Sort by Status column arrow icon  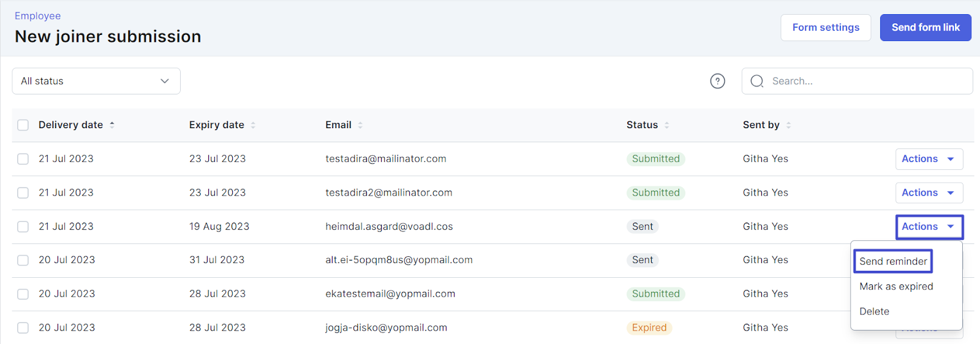[667, 125]
